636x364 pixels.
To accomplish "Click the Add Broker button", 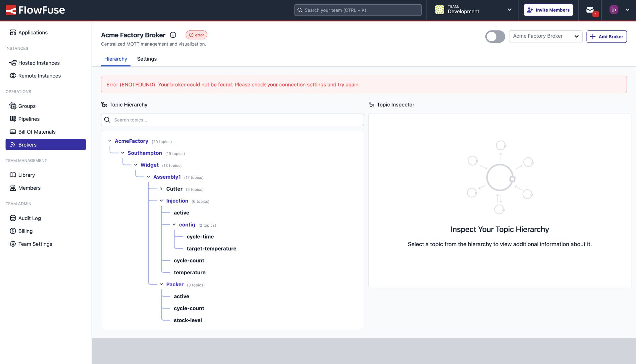I will (x=607, y=36).
